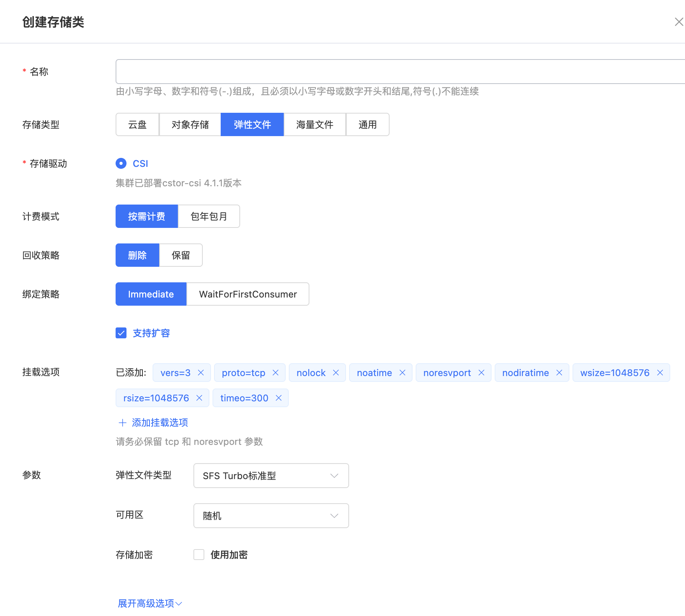
Task: Uncheck the 支持扩容 checkbox
Action: (x=121, y=333)
